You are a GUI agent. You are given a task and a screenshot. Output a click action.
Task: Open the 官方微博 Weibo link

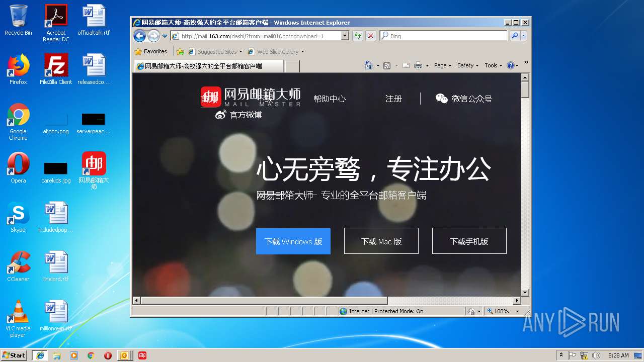[x=238, y=115]
